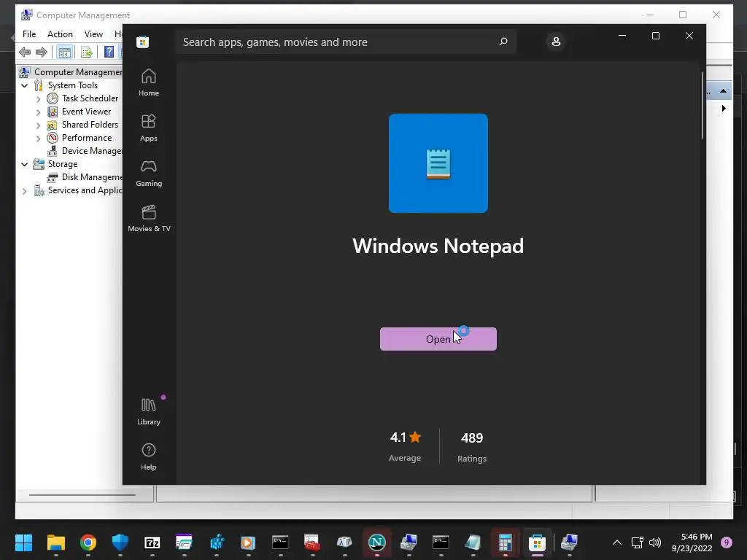
Task: Open the Store Library
Action: point(149,411)
